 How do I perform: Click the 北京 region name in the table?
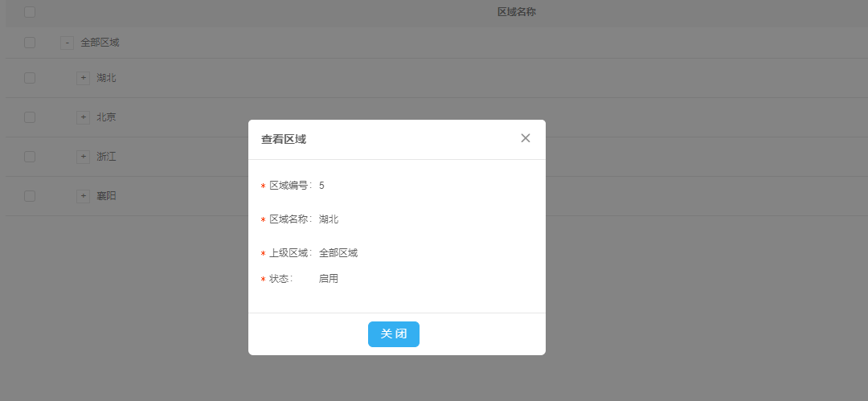point(106,117)
